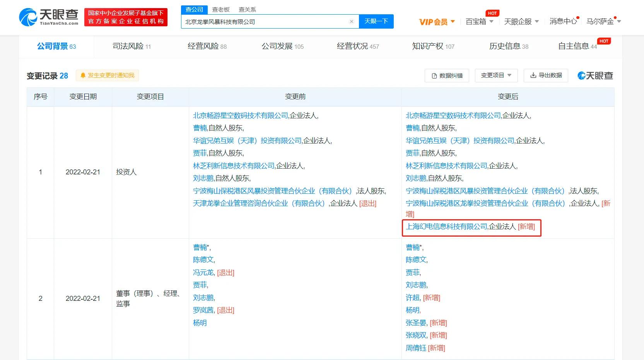Open the VIP会员 dropdown arrow
Image resolution: width=644 pixels, height=360 pixels.
(x=453, y=22)
